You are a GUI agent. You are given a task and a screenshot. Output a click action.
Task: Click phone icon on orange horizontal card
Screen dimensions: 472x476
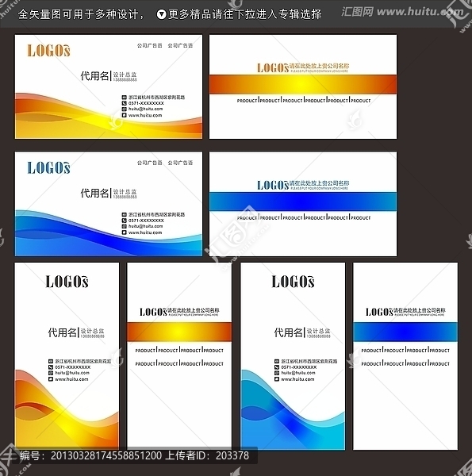tap(124, 103)
